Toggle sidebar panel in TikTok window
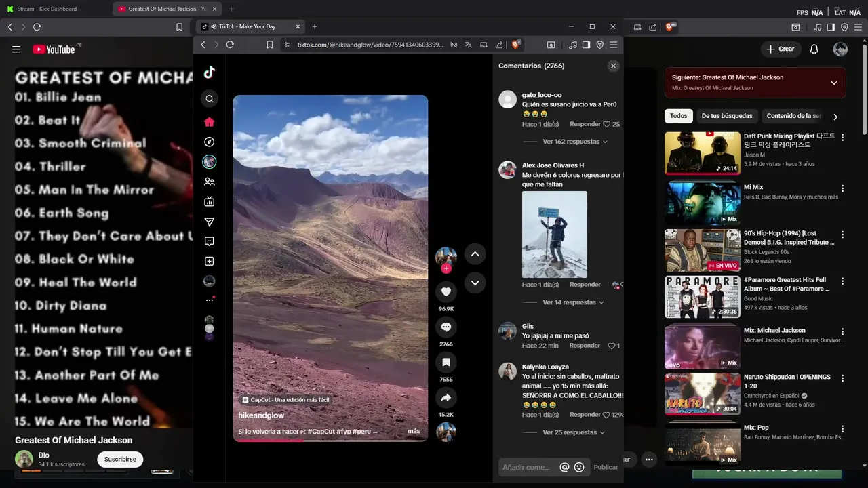868x488 pixels. tap(587, 45)
